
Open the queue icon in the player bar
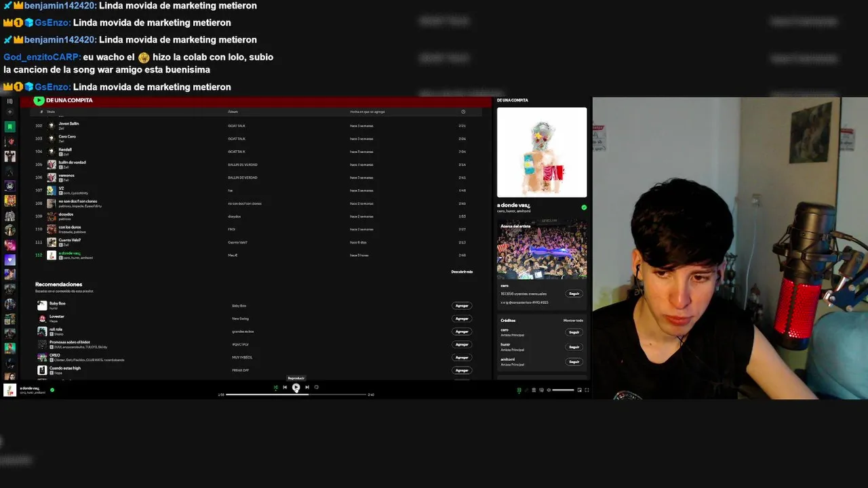[x=534, y=390]
